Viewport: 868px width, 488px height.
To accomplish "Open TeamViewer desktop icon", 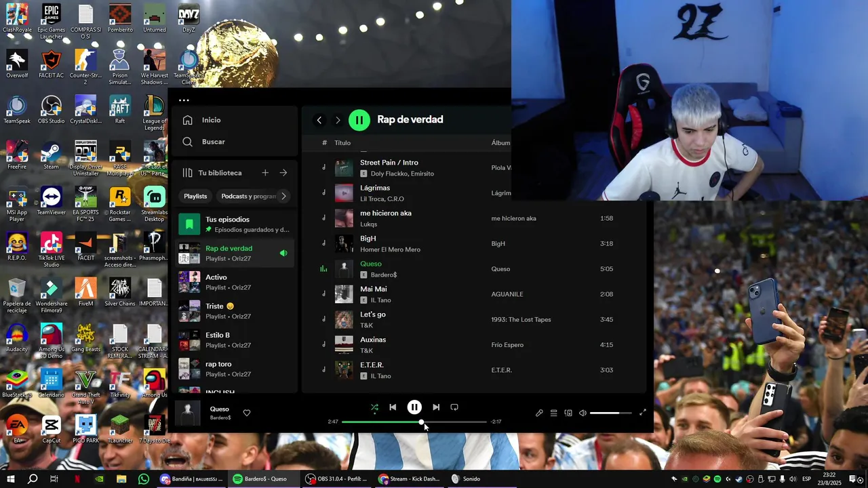I will 52,201.
